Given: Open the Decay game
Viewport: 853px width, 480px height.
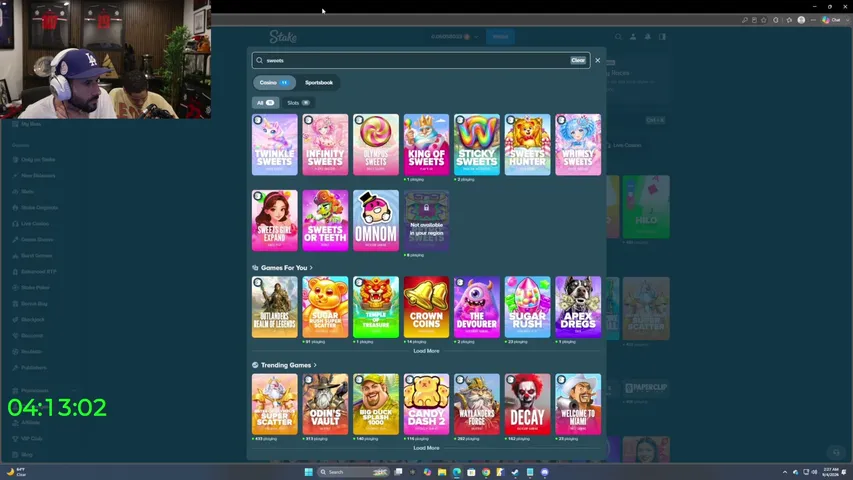Looking at the screenshot, I should [x=528, y=404].
